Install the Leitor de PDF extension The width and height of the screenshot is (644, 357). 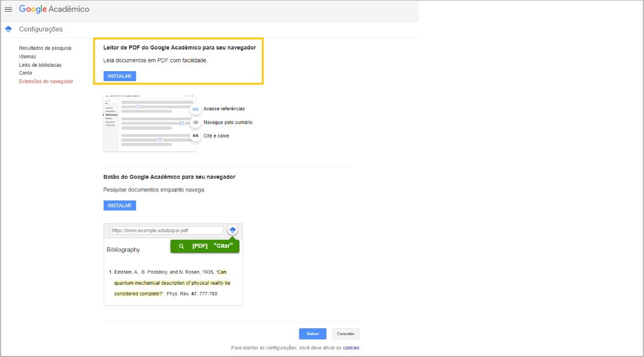(x=120, y=76)
